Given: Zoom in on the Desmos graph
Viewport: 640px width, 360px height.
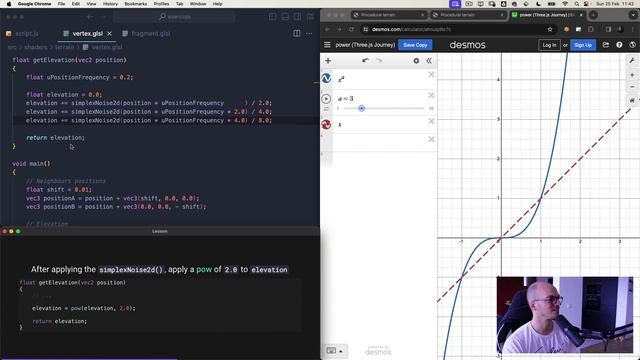Looking at the screenshot, I should click(x=632, y=75).
